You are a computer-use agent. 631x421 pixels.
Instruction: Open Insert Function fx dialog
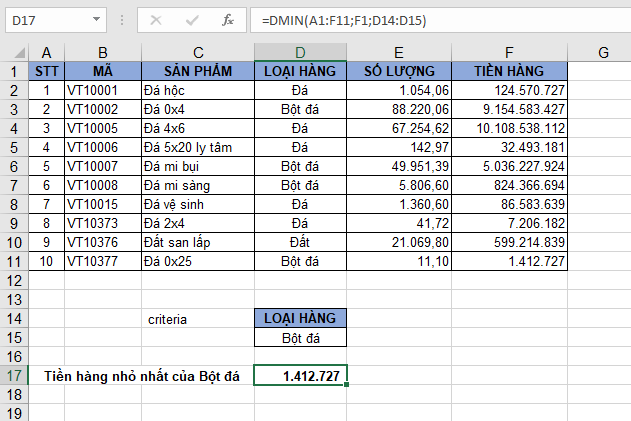[x=227, y=20]
